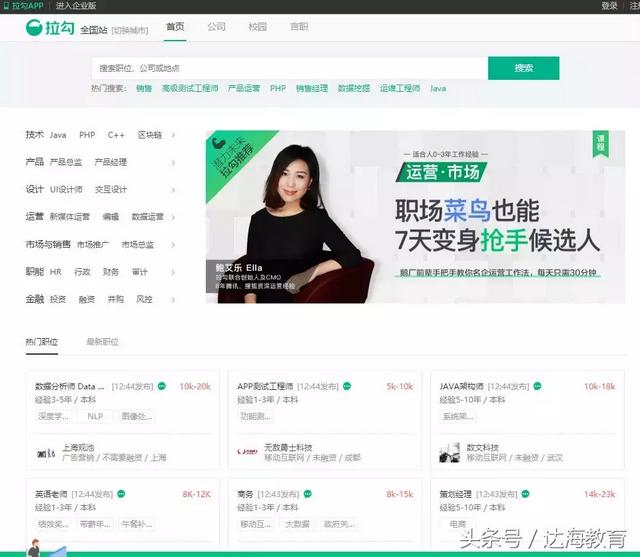The height and width of the screenshot is (557, 640).
Task: Click the NLP tag on 数据分析师 job
Action: (95, 416)
